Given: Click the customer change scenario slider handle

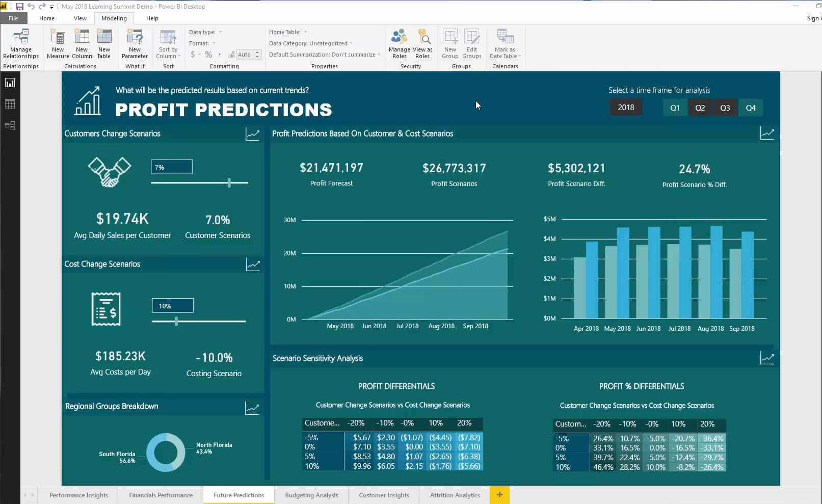Looking at the screenshot, I should point(229,182).
